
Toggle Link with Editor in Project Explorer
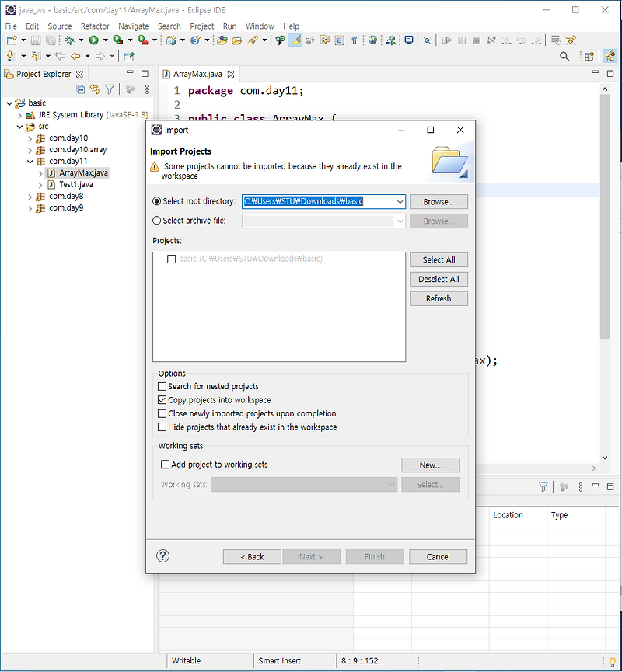pos(94,90)
